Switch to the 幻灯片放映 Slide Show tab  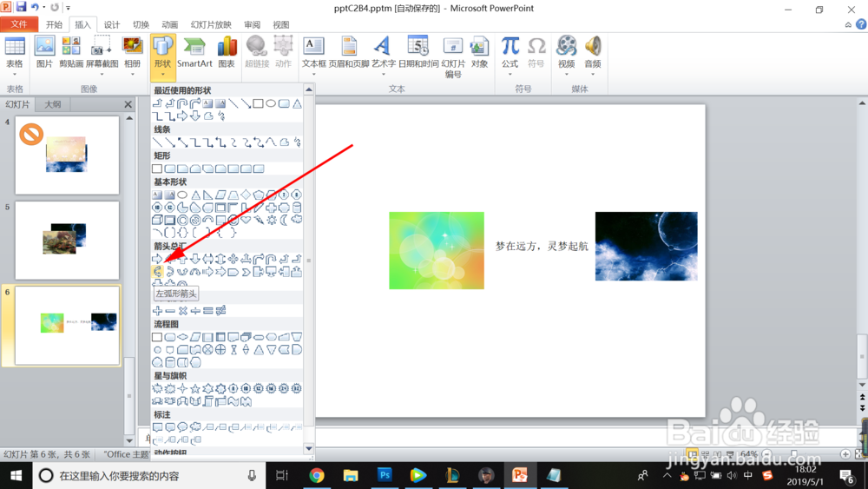(x=211, y=24)
